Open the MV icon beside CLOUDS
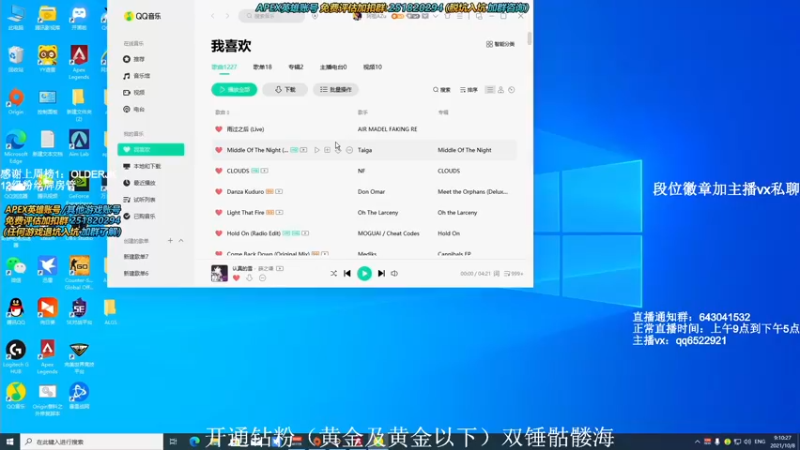This screenshot has height=450, width=800. [264, 171]
